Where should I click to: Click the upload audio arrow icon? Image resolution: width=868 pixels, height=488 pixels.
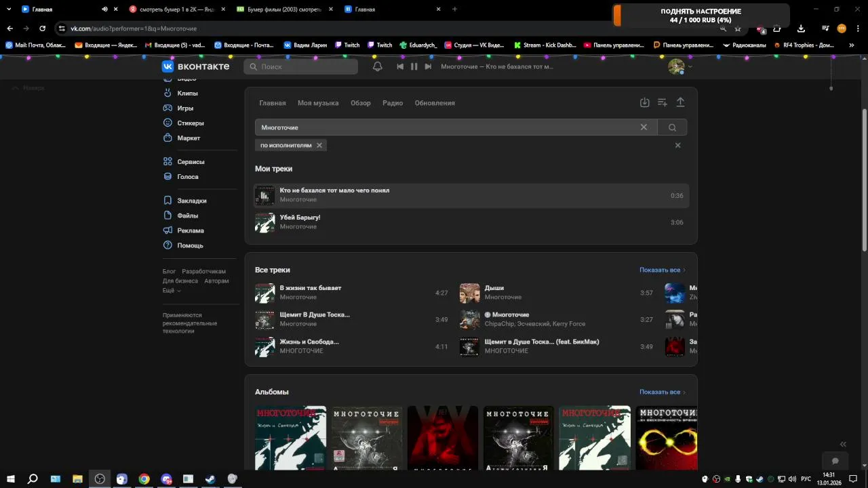[680, 102]
